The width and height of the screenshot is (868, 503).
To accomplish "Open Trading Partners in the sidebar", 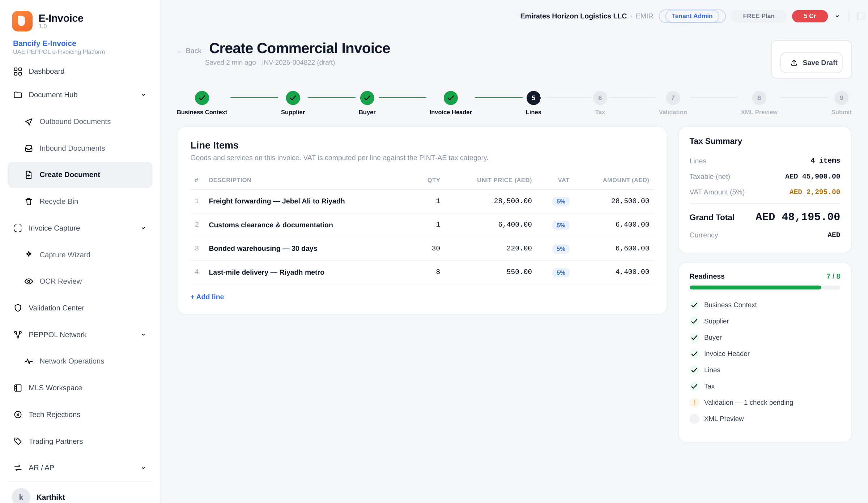I will [80, 441].
